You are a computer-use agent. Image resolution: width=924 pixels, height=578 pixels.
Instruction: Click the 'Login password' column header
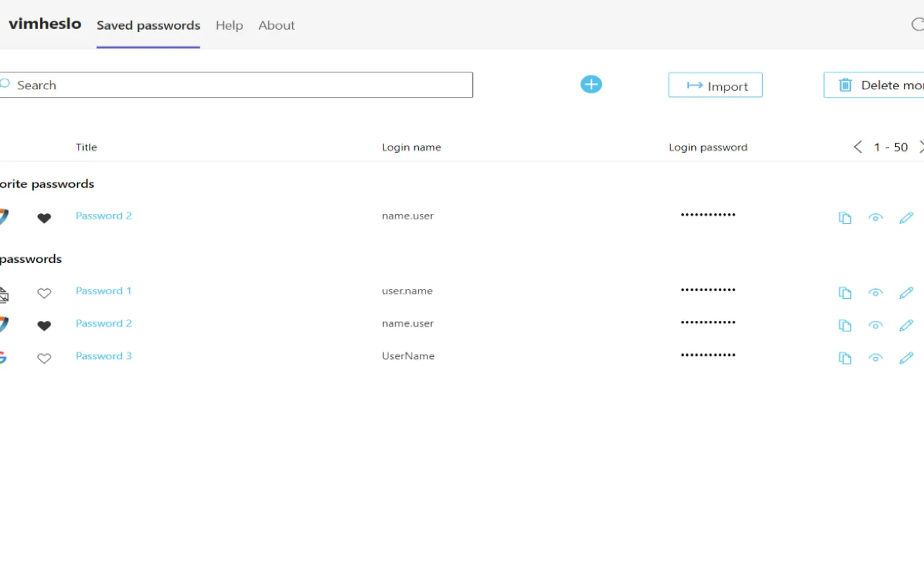pyautogui.click(x=708, y=147)
